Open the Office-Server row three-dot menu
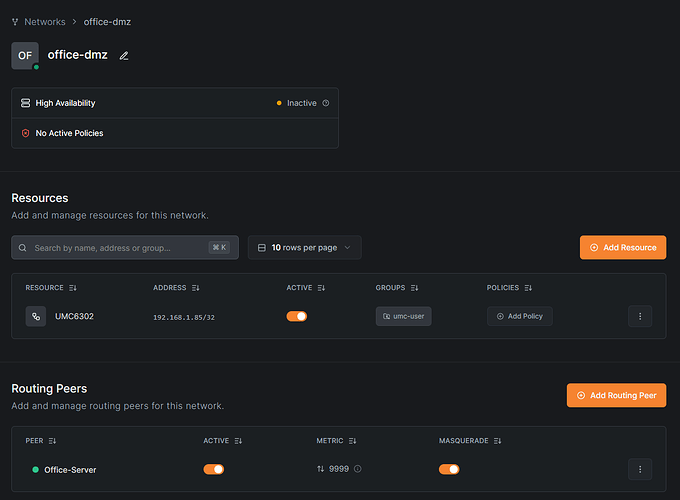Image resolution: width=680 pixels, height=500 pixels. [640, 469]
